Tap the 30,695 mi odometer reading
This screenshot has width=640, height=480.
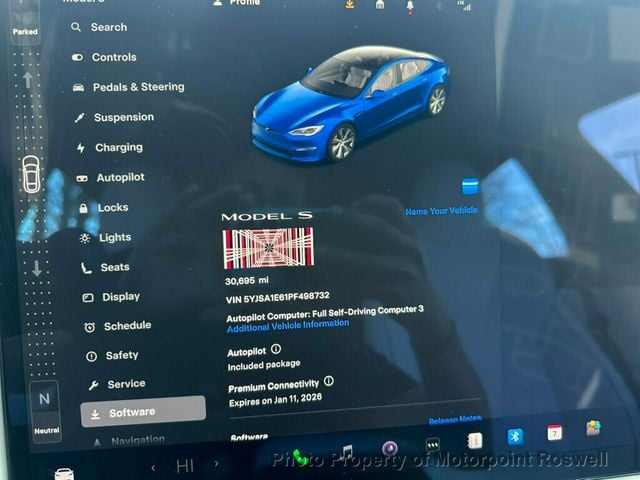247,281
